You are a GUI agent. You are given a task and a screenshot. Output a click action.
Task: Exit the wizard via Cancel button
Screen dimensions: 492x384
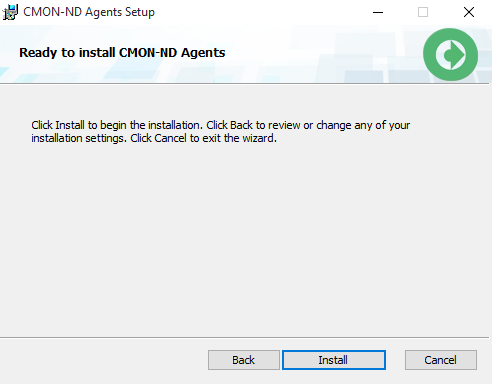[x=441, y=360]
